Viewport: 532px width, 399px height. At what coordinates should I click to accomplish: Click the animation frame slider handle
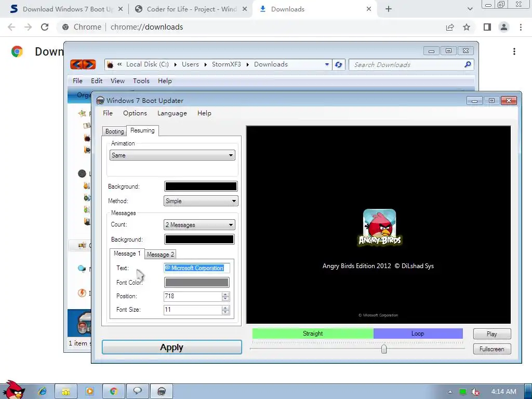(x=384, y=349)
